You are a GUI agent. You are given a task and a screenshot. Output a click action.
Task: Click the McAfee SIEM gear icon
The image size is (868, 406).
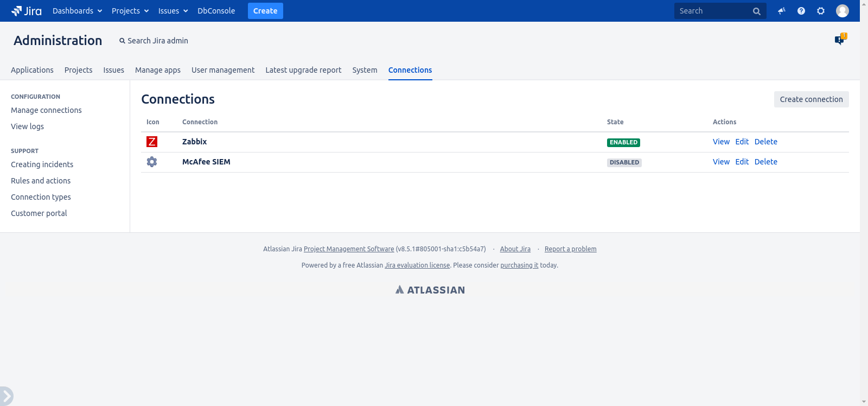tap(152, 162)
